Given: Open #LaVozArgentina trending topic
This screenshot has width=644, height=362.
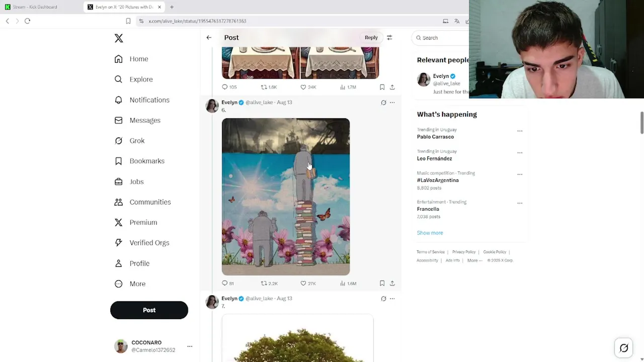Looking at the screenshot, I should click(x=438, y=180).
